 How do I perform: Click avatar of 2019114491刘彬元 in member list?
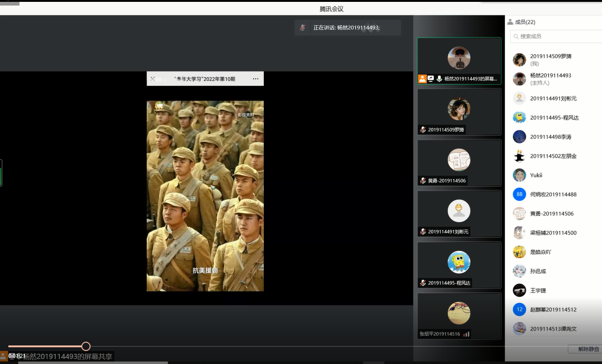tap(519, 98)
